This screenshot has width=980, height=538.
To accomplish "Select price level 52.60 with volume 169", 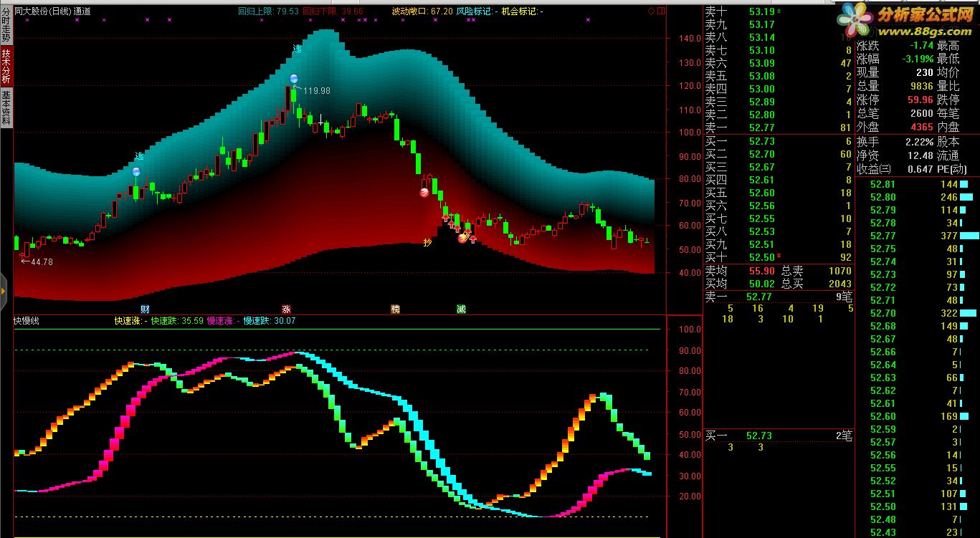I will [918, 416].
